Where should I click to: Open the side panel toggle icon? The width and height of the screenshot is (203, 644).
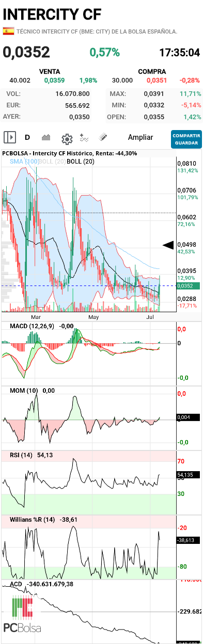click(x=9, y=137)
